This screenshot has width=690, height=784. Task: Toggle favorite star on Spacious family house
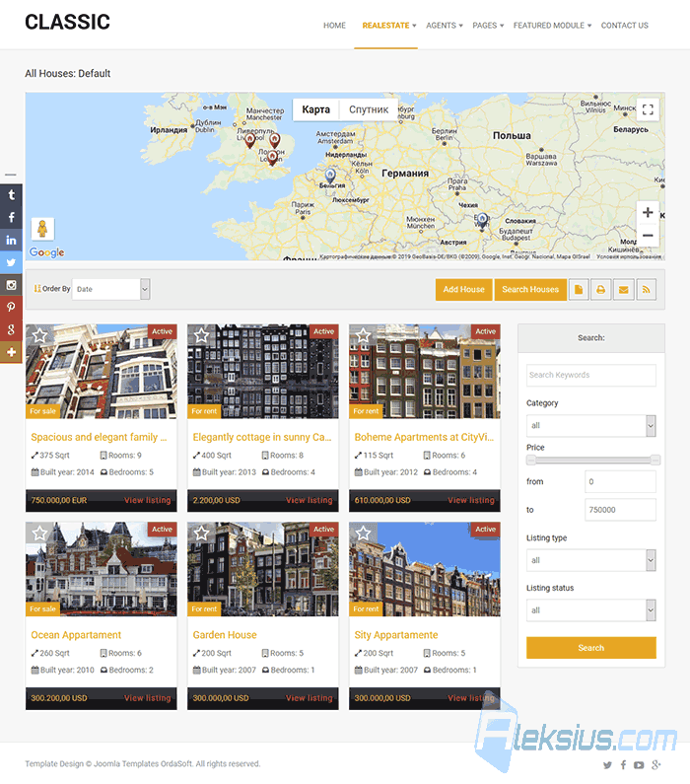click(40, 335)
